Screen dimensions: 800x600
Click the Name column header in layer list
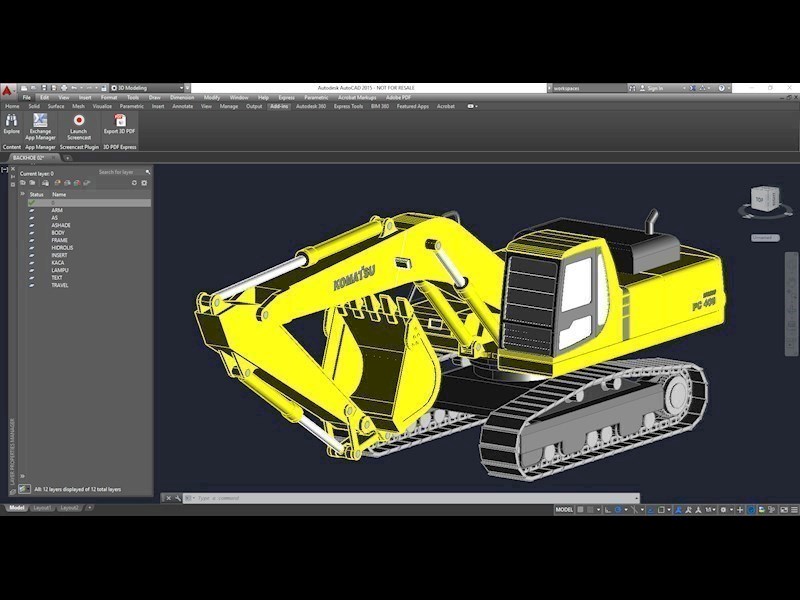[x=59, y=194]
